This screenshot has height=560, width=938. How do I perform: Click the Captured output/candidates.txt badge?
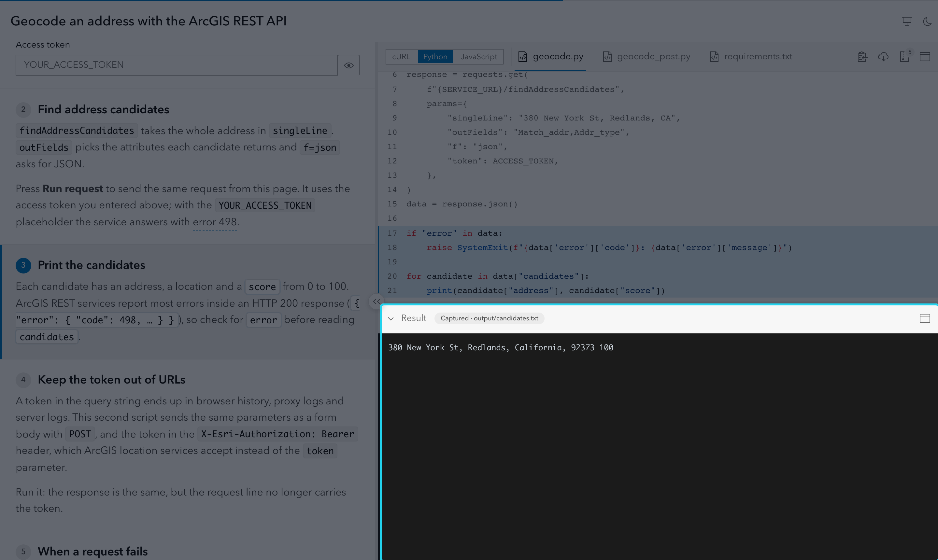coord(489,318)
